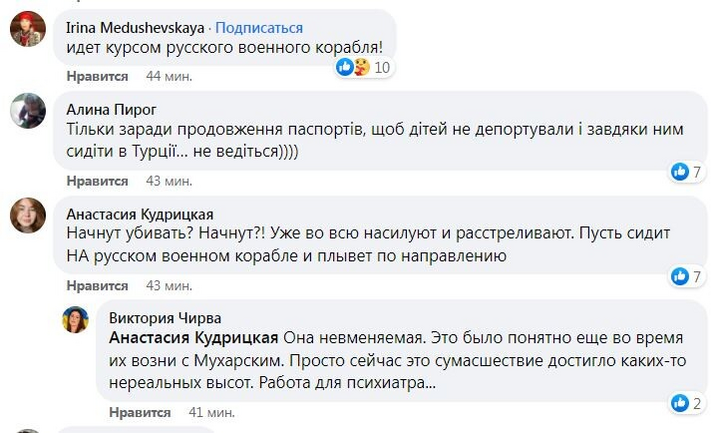Click like reaction icon on Irina's comment
This screenshot has height=433, width=713.
tap(345, 67)
